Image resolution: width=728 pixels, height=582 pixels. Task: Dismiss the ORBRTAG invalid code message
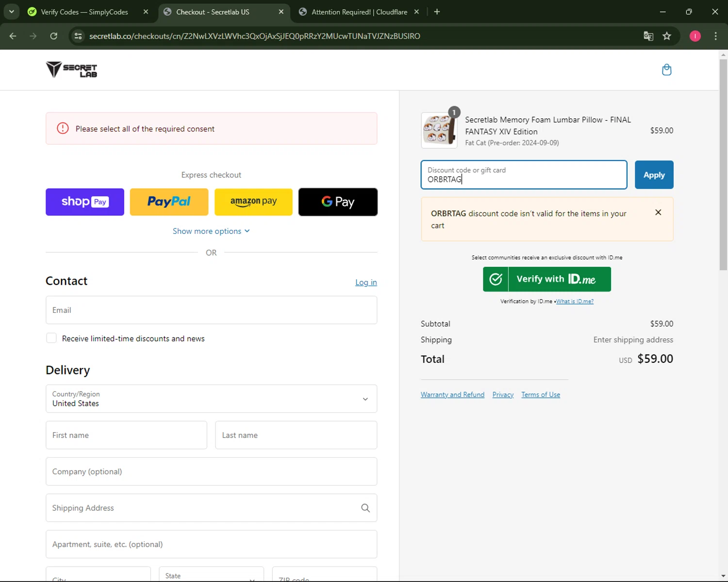click(x=658, y=212)
